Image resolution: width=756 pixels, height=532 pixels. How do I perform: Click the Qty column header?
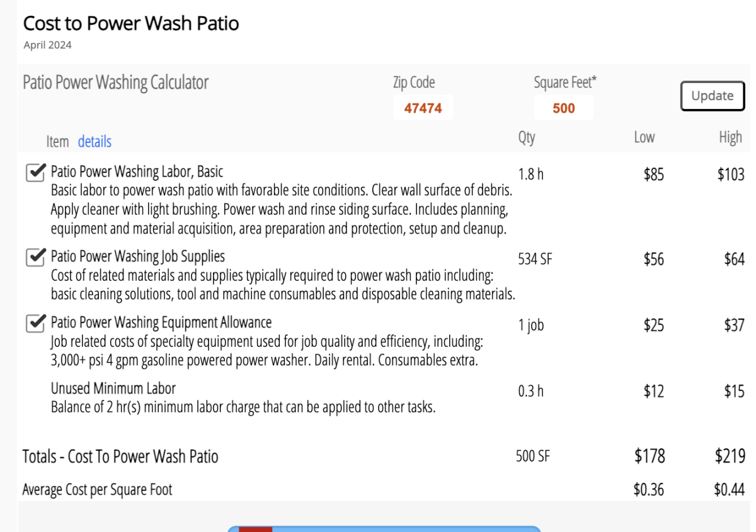pos(527,137)
